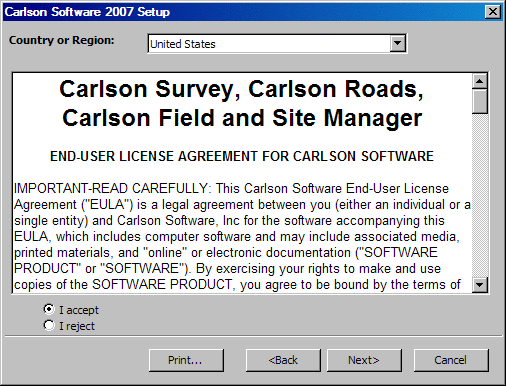Go back with the <Back button
Image resolution: width=506 pixels, height=386 pixels.
coord(283,360)
